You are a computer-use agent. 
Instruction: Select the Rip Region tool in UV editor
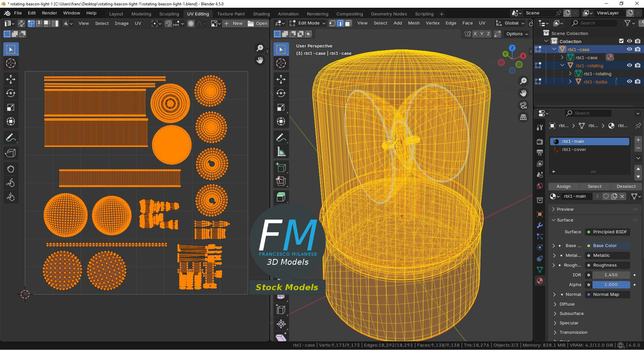pyautogui.click(x=11, y=153)
